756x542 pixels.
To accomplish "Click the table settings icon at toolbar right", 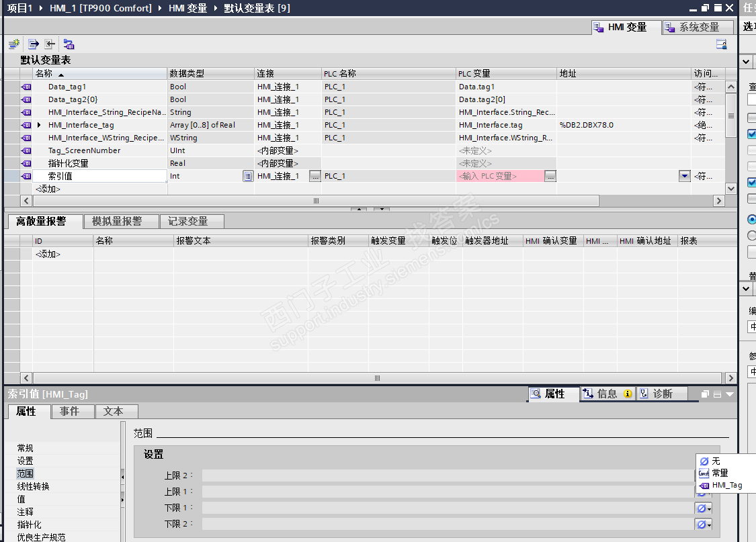I will click(721, 44).
